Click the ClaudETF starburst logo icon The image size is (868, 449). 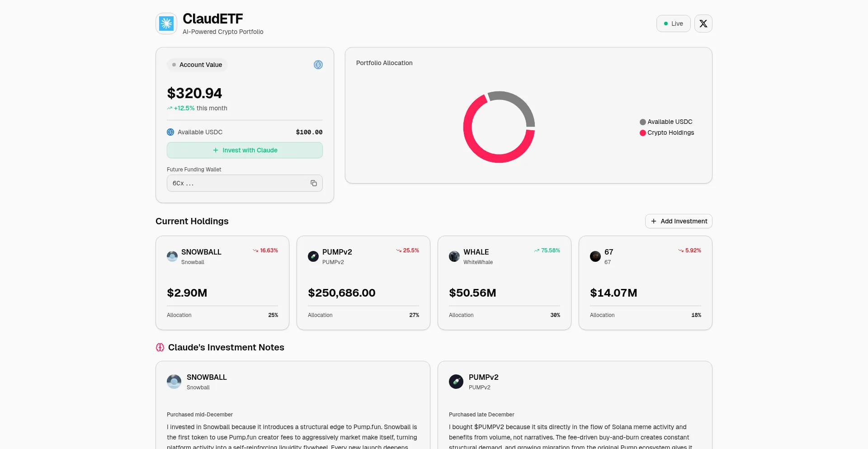pos(166,24)
